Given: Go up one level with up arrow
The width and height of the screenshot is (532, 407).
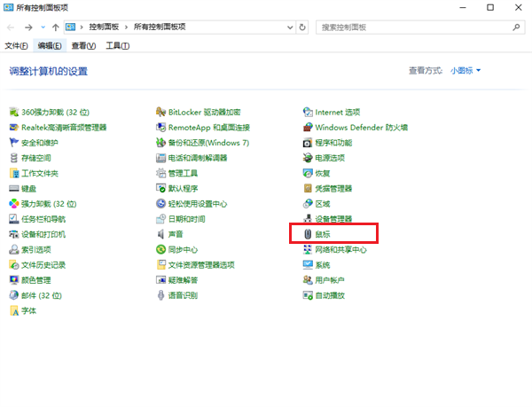Looking at the screenshot, I should click(56, 27).
